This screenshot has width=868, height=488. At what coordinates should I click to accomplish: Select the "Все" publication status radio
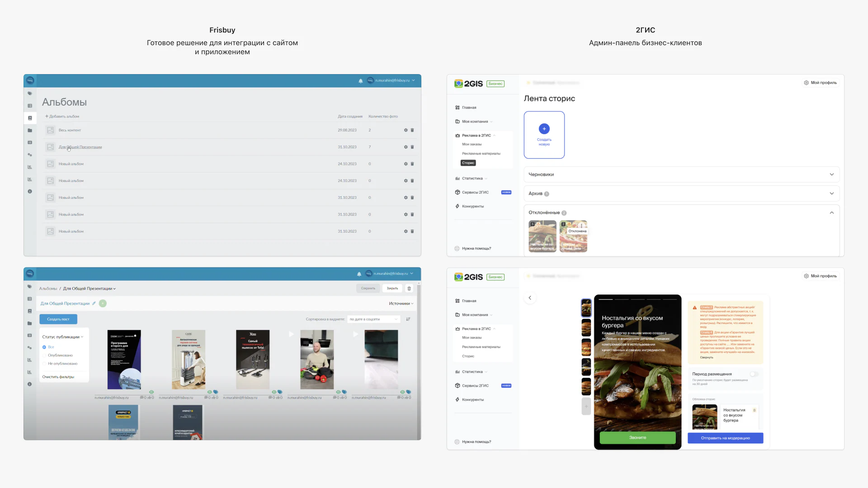(x=44, y=347)
